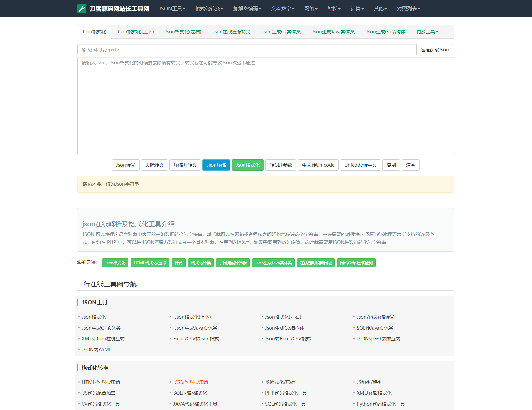Open the red CSS格式化/压缩 link

(191, 382)
